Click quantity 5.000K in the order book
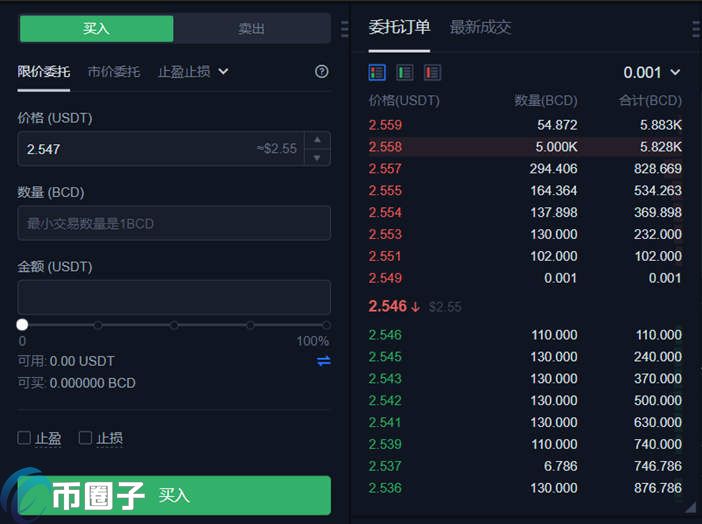This screenshot has width=702, height=524. pyautogui.click(x=556, y=147)
